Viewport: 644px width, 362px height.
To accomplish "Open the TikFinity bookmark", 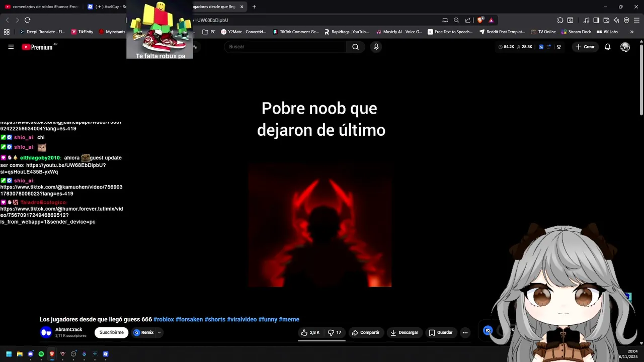I will tap(82, 32).
